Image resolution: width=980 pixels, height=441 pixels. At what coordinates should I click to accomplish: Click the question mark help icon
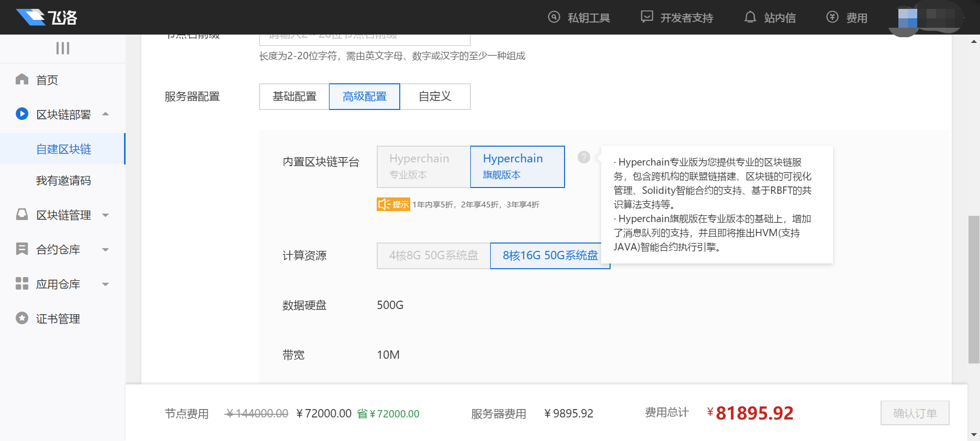click(584, 157)
